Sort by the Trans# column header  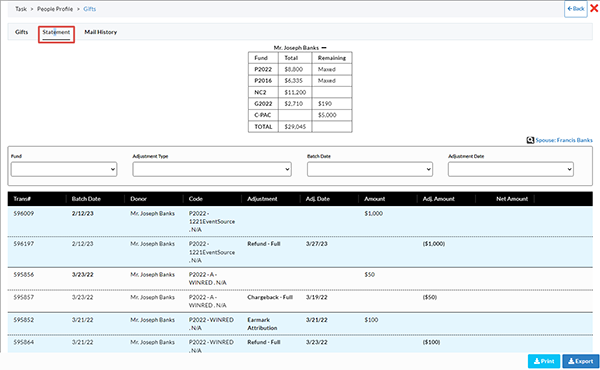pos(22,199)
